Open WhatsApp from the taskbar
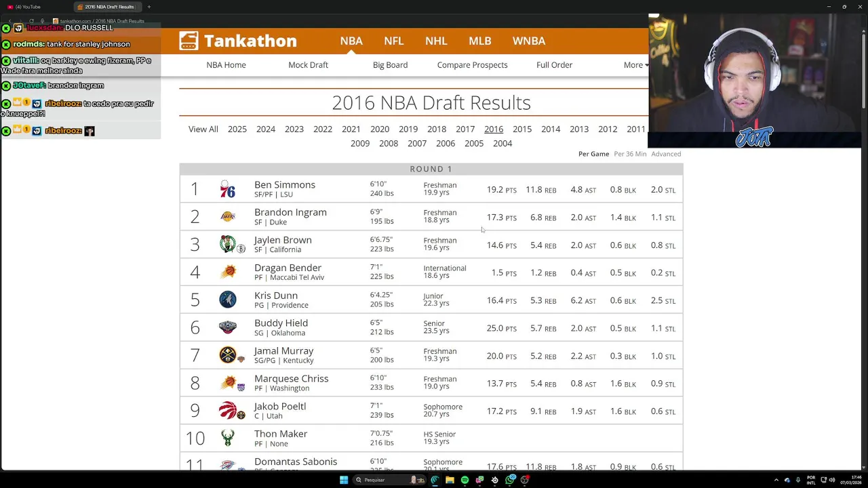 tap(509, 480)
